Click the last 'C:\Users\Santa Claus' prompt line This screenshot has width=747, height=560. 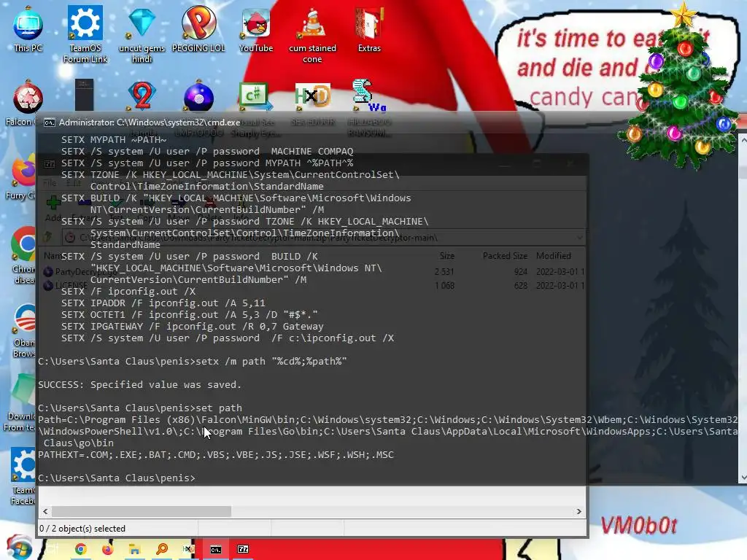click(x=117, y=478)
